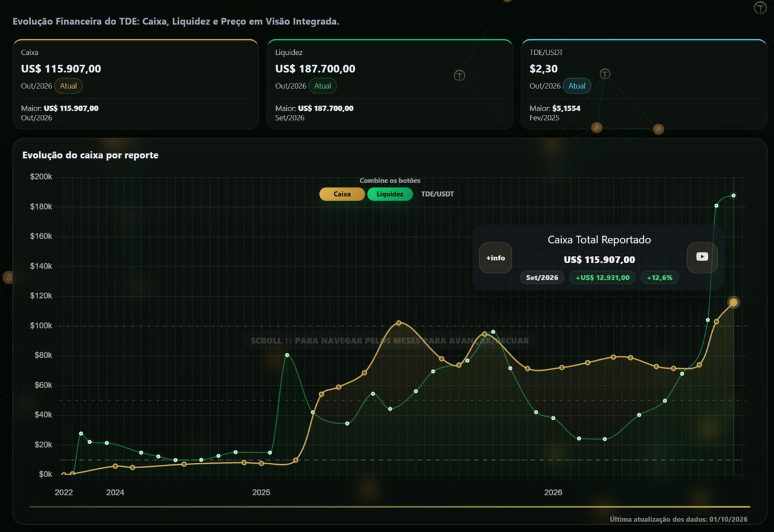Click the 2025 x-axis label

click(261, 493)
